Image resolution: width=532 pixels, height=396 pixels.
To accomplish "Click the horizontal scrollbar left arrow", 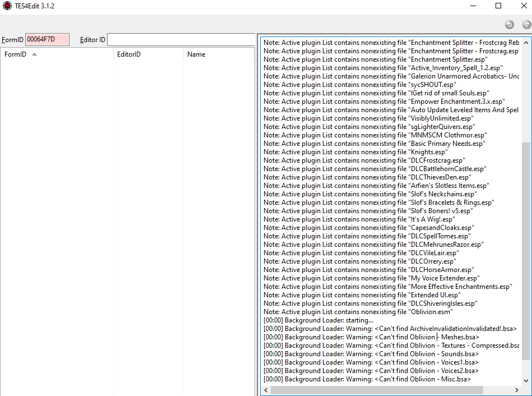I will pos(266,389).
